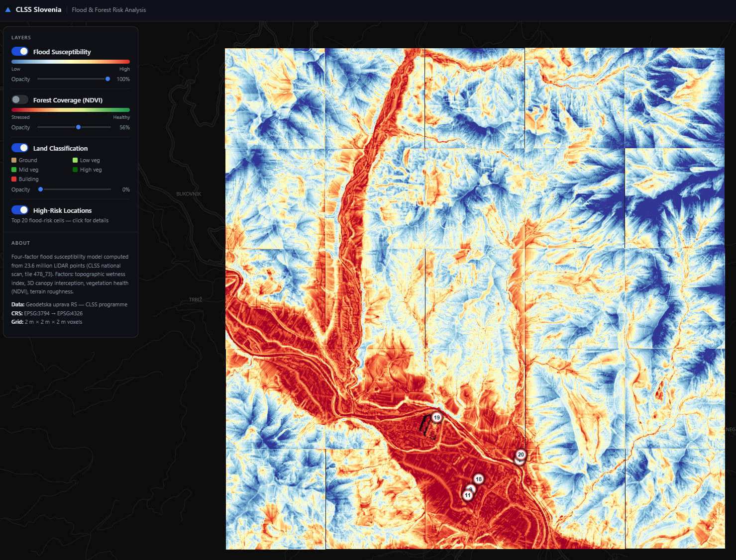Click the 'High veg' legend label text
Image resolution: width=736 pixels, height=560 pixels.
pyautogui.click(x=91, y=170)
